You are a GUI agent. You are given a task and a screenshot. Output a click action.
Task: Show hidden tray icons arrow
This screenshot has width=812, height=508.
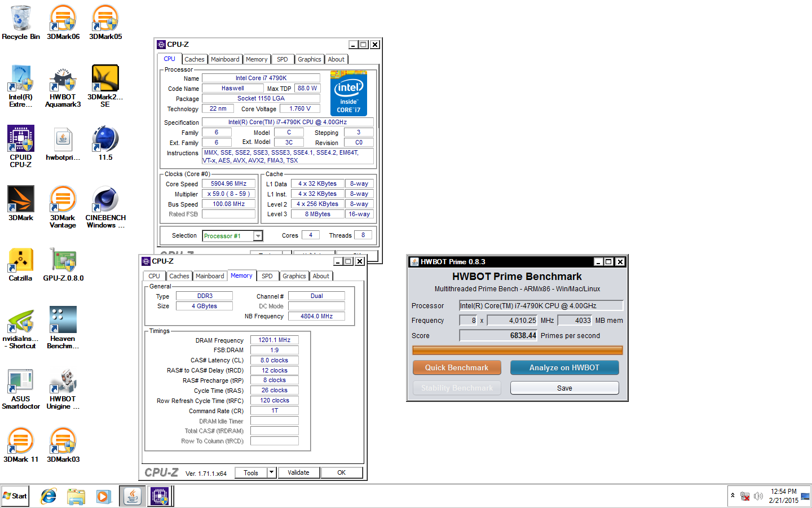tap(732, 496)
